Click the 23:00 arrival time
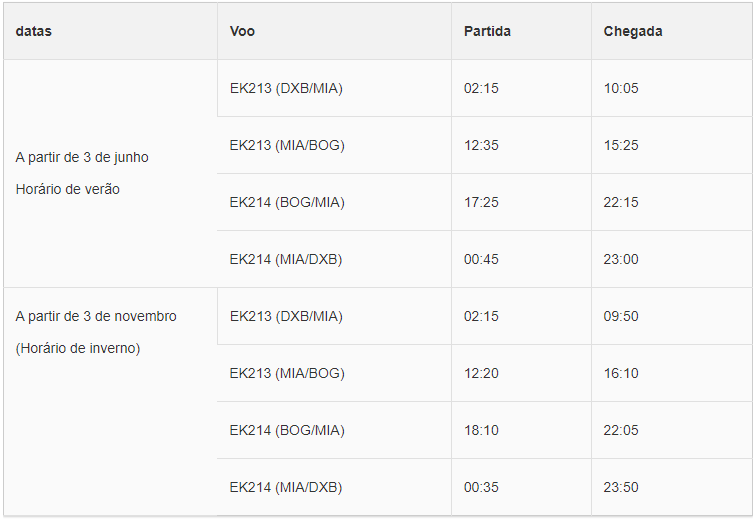 coord(621,259)
